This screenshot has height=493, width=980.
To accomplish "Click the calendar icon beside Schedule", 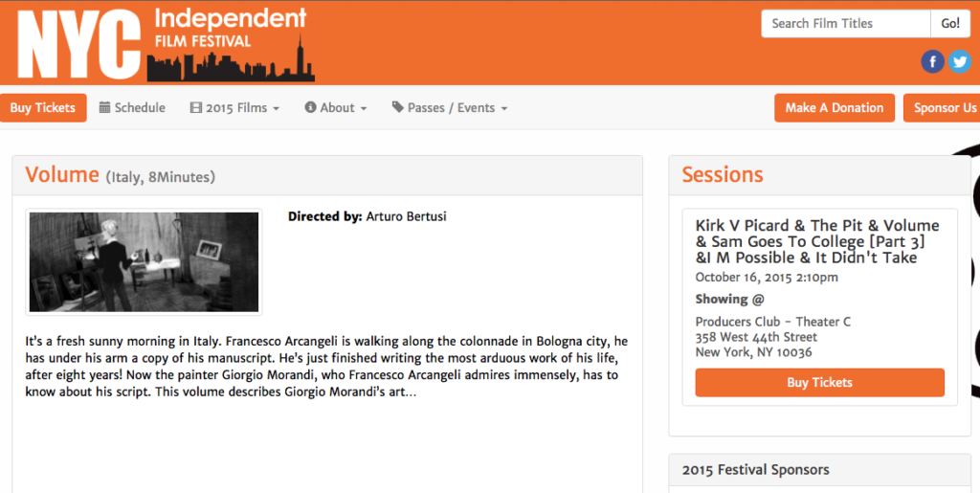I will (104, 107).
